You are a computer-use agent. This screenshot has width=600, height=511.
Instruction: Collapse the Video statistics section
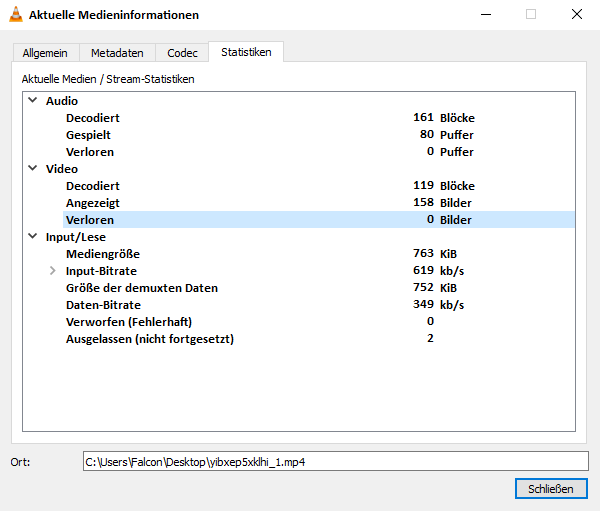pos(33,169)
